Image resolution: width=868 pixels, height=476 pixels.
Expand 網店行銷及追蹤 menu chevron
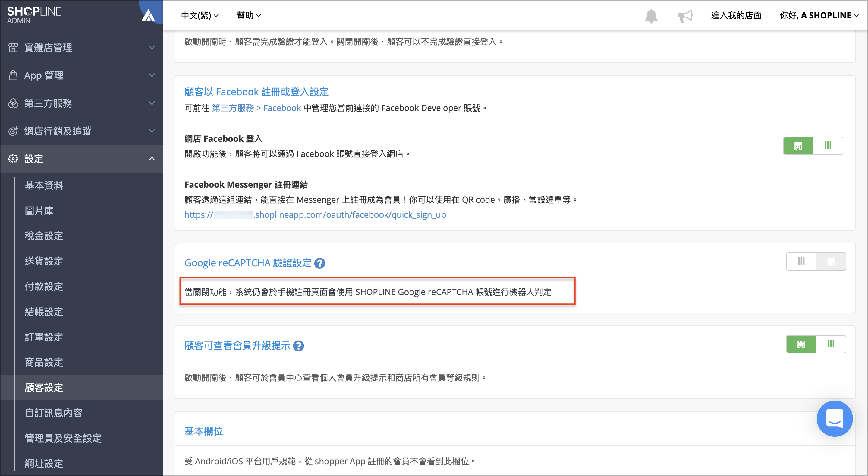click(x=152, y=131)
